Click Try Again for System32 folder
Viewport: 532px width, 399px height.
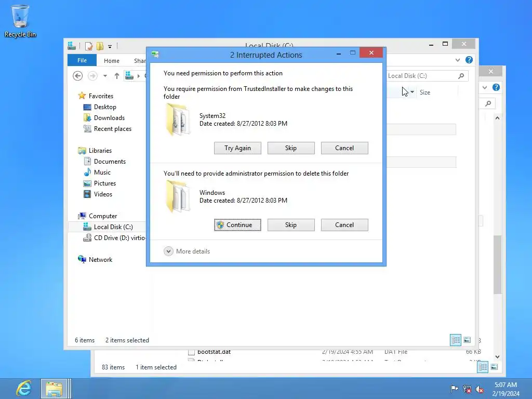237,148
